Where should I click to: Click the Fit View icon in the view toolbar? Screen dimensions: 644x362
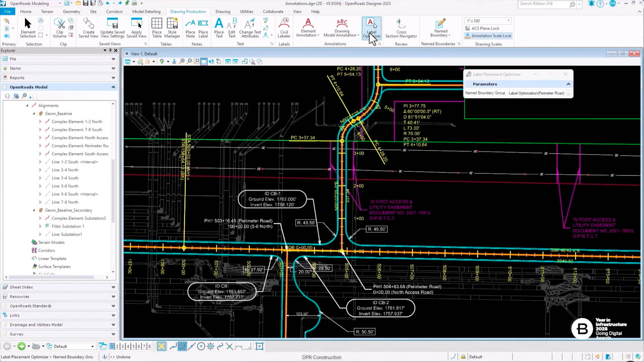[x=204, y=62]
